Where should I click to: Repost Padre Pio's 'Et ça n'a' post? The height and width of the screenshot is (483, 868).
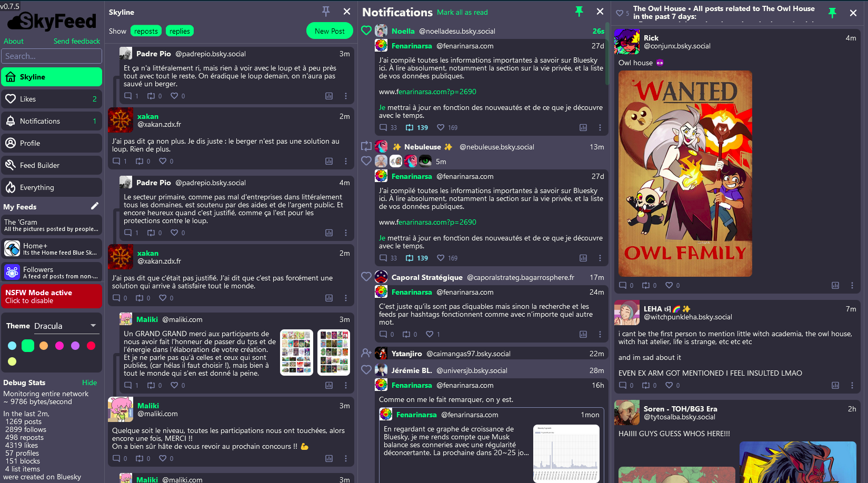(151, 96)
